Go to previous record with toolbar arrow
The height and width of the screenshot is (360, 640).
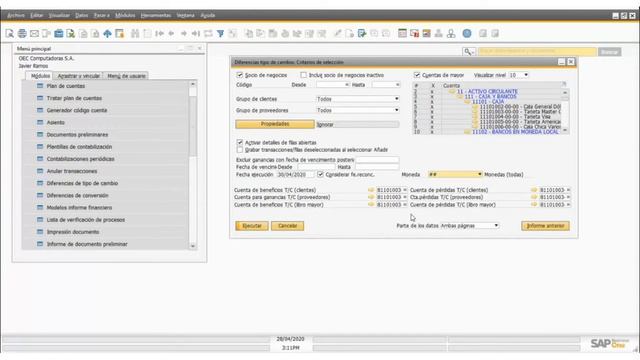[x=171, y=33]
